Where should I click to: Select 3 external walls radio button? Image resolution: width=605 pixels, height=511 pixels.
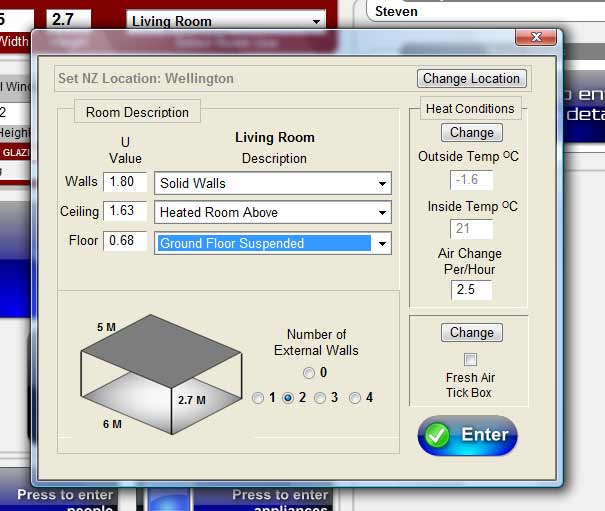[320, 398]
